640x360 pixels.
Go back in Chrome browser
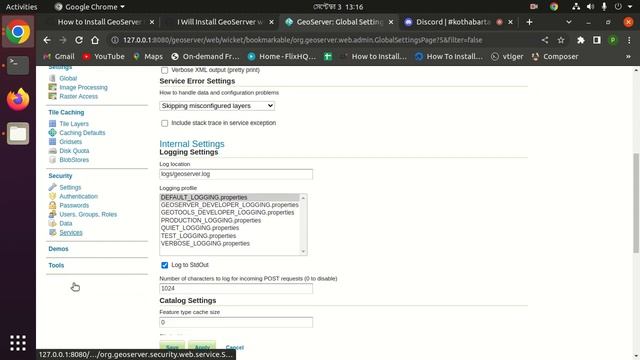(x=47, y=40)
